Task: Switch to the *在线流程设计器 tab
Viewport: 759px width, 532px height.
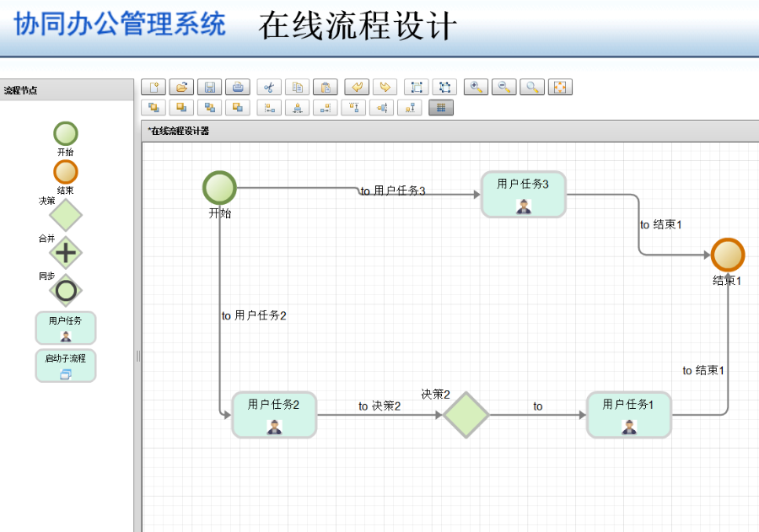Action: coord(180,131)
